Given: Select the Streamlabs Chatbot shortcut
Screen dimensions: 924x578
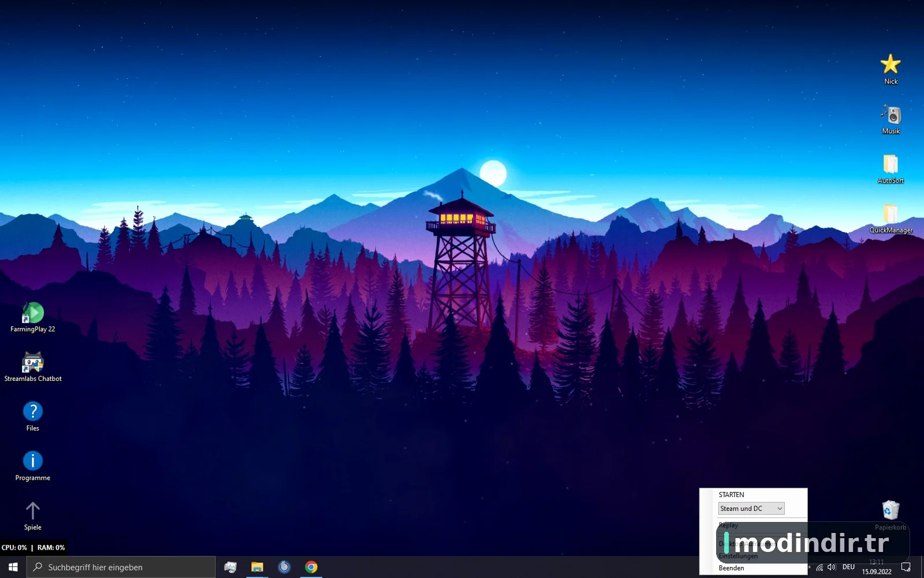Looking at the screenshot, I should [x=33, y=367].
